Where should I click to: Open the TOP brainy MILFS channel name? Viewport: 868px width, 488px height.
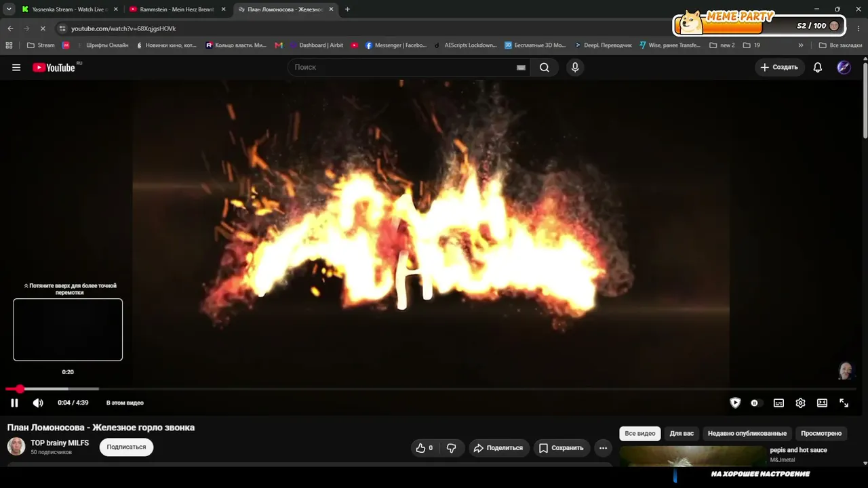60,443
